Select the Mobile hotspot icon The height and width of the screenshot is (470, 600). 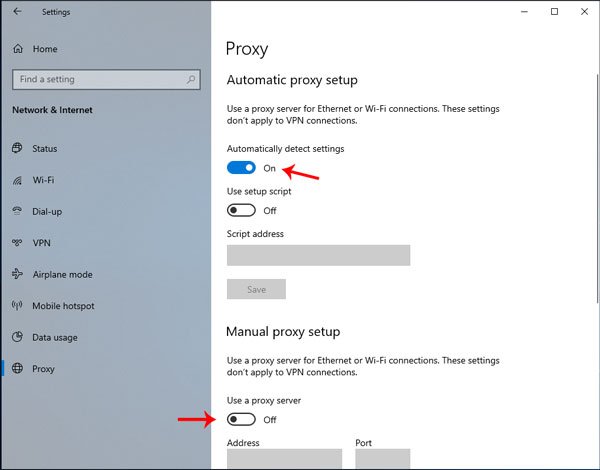pos(17,306)
